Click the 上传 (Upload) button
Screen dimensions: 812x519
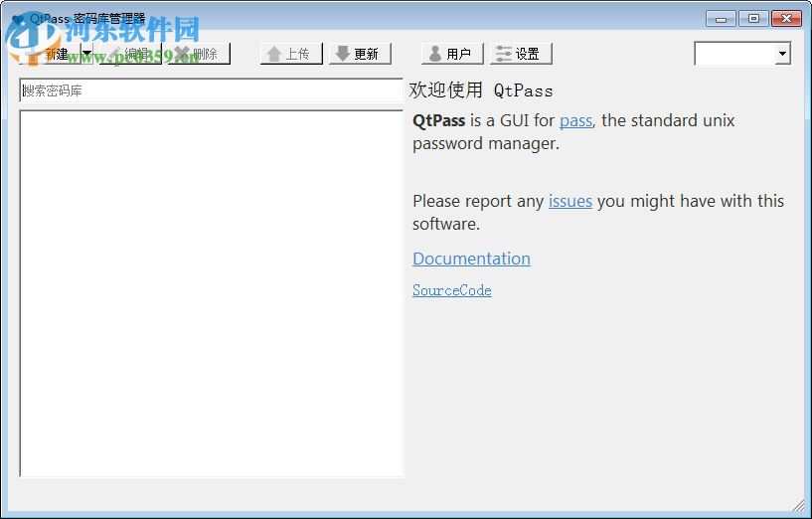291,54
